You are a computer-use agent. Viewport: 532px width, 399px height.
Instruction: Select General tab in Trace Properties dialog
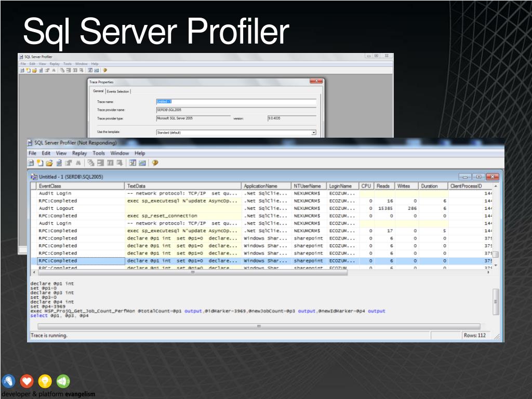[98, 91]
